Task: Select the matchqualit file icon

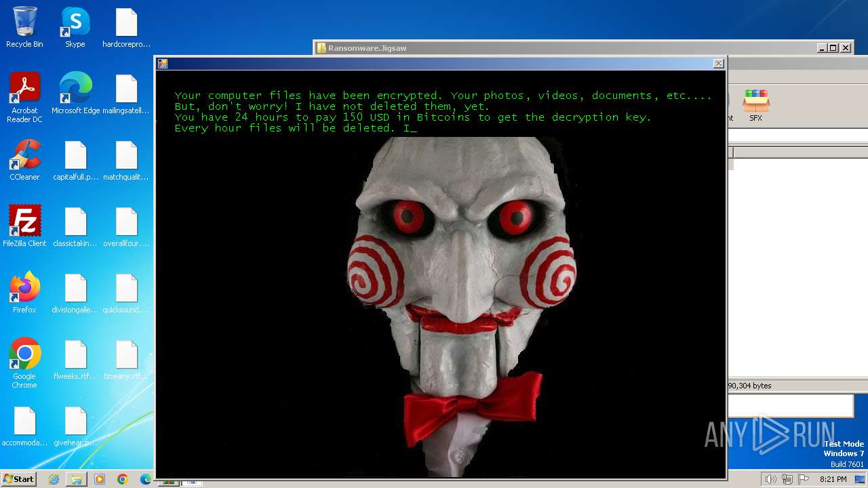Action: (126, 161)
